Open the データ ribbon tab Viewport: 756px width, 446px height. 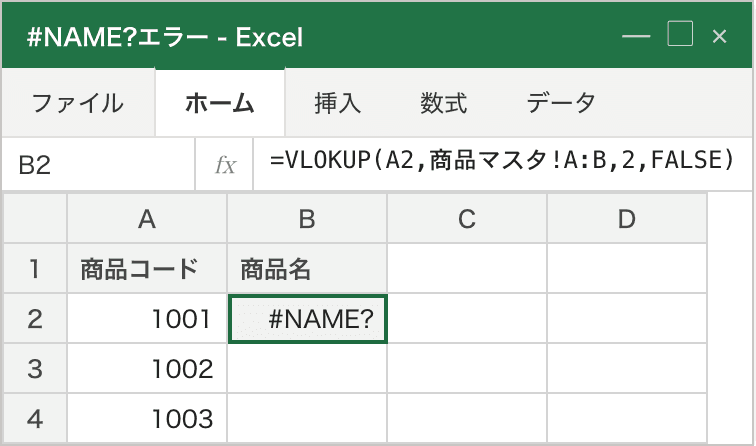[x=561, y=103]
